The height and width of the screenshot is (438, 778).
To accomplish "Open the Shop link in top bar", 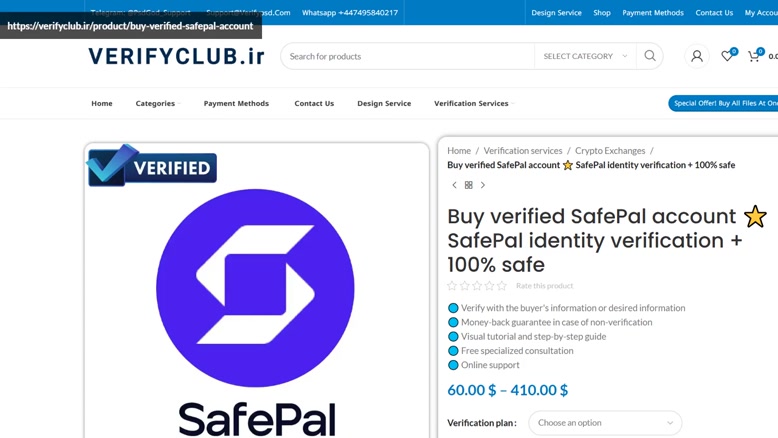I will point(602,13).
